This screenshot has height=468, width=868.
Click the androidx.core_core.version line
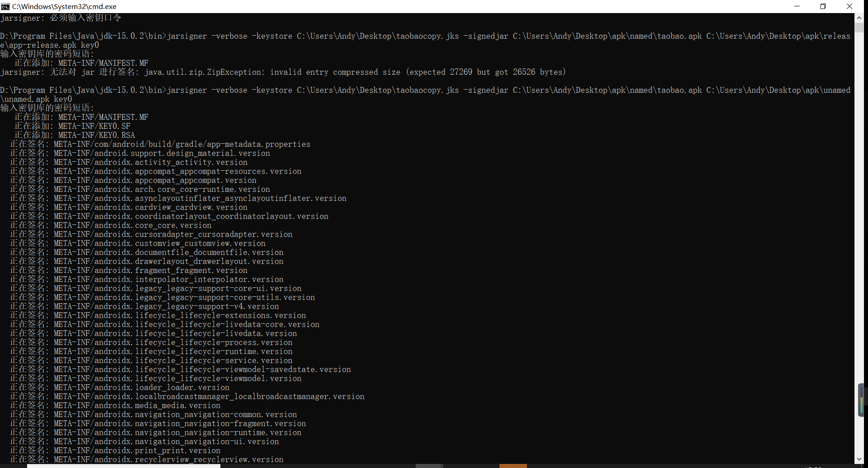(x=111, y=225)
